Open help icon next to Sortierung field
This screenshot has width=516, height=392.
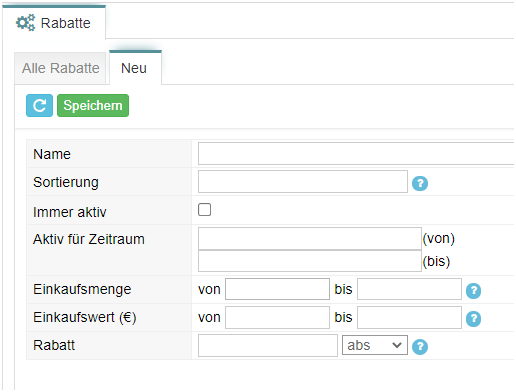[x=420, y=183]
